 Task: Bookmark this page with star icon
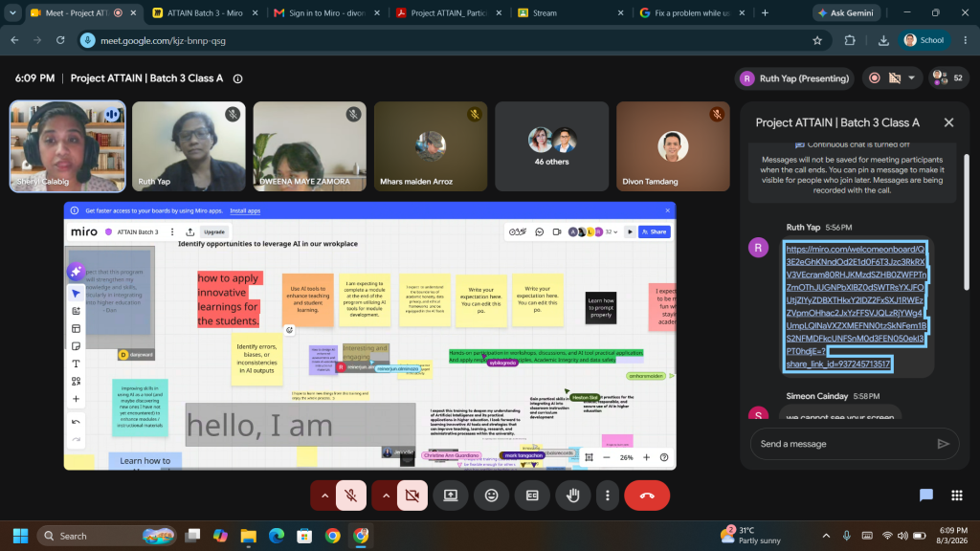pos(817,40)
